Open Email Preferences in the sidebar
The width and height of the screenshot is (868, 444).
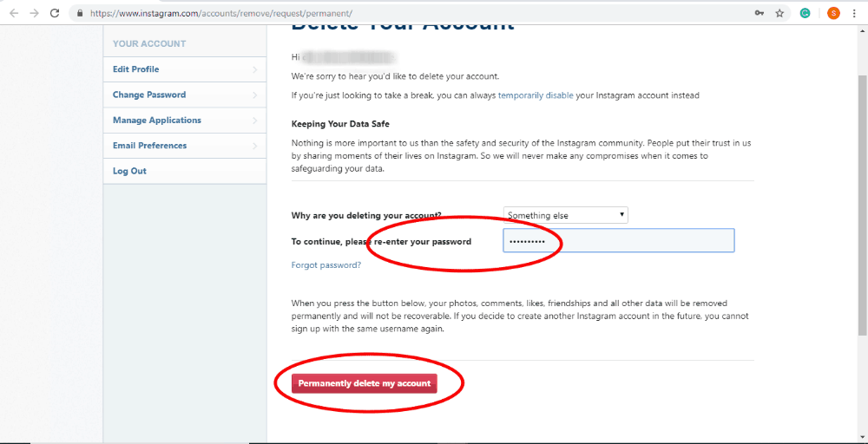click(x=184, y=146)
